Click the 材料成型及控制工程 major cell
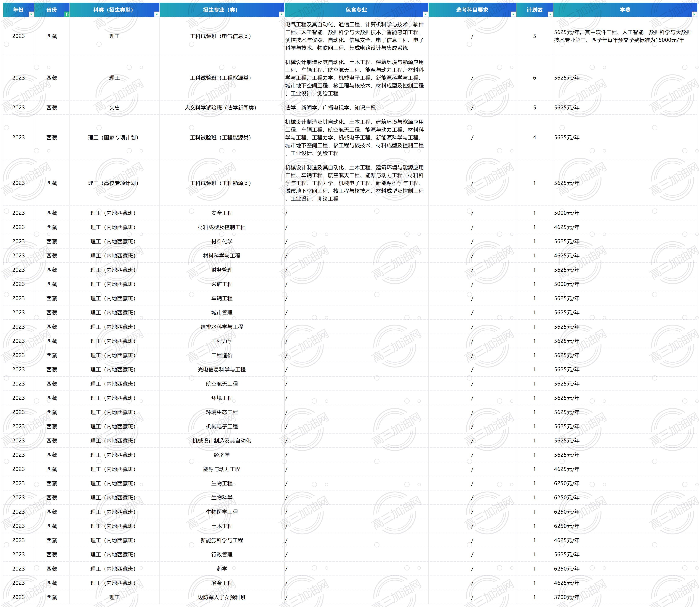This screenshot has height=607, width=700. (222, 227)
